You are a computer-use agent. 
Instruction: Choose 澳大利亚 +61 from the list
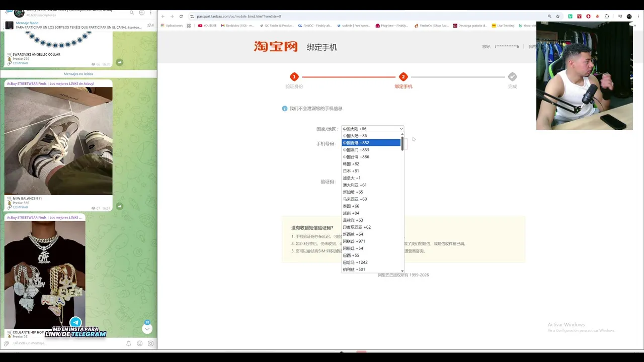(371, 185)
